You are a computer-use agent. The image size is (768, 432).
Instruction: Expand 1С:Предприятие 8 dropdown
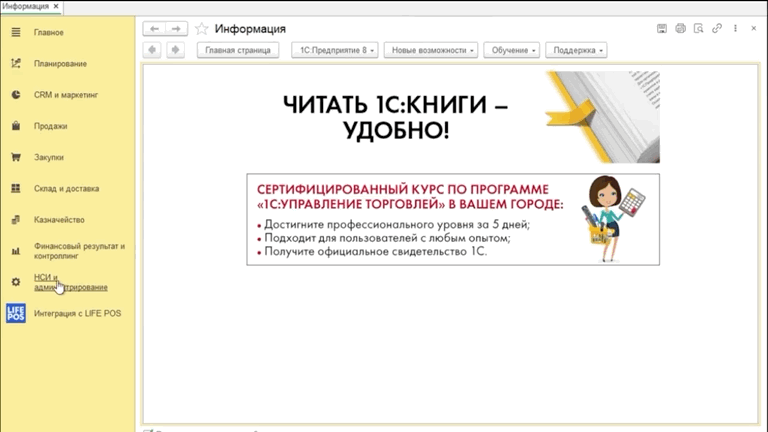click(x=335, y=50)
